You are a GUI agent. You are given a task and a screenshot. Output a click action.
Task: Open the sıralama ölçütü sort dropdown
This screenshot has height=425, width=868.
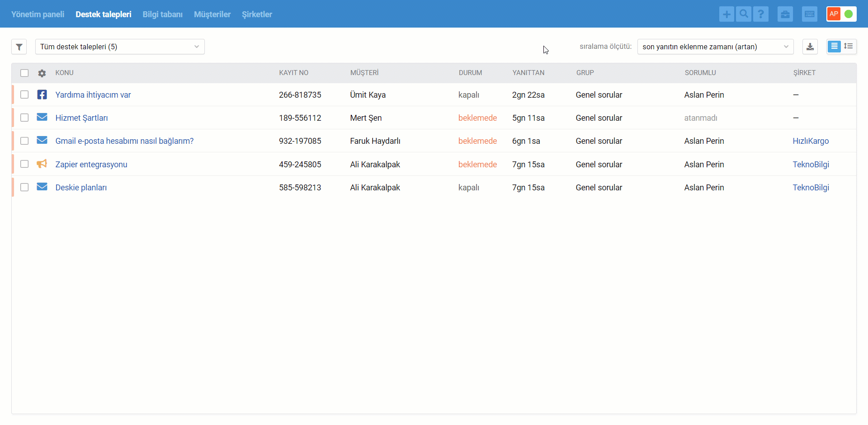click(715, 47)
